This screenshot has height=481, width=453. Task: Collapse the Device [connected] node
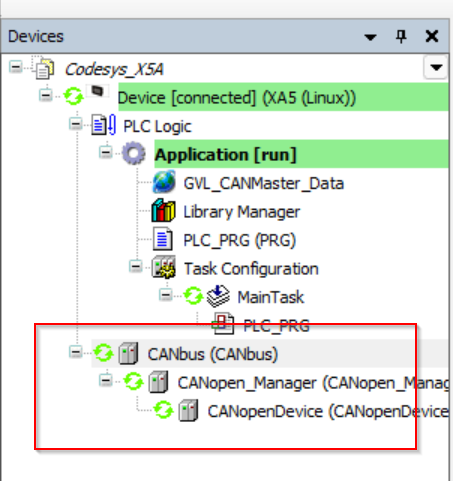tap(45, 95)
